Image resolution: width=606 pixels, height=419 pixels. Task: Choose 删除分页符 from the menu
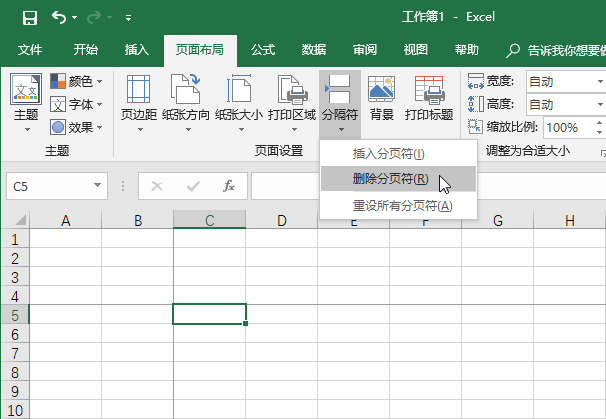(x=398, y=179)
